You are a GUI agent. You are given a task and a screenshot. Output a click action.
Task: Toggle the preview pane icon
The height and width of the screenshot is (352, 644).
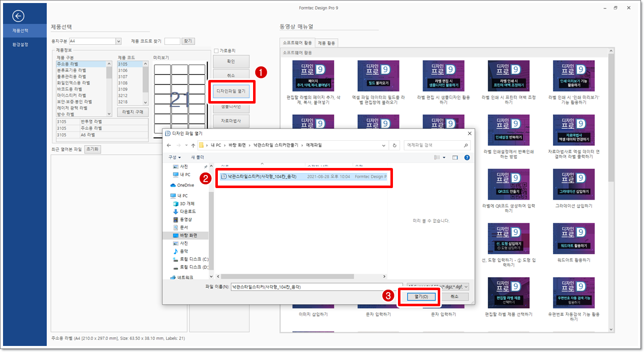coord(455,157)
